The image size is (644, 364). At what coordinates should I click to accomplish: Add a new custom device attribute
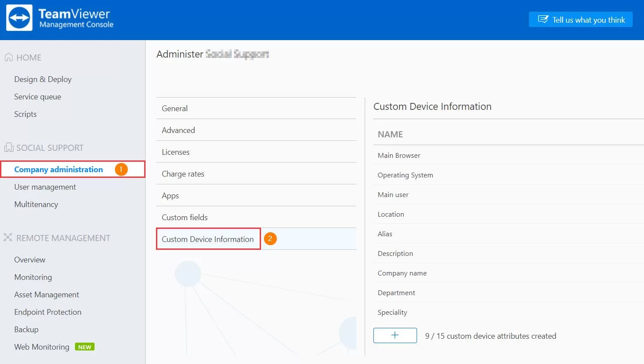coord(395,335)
